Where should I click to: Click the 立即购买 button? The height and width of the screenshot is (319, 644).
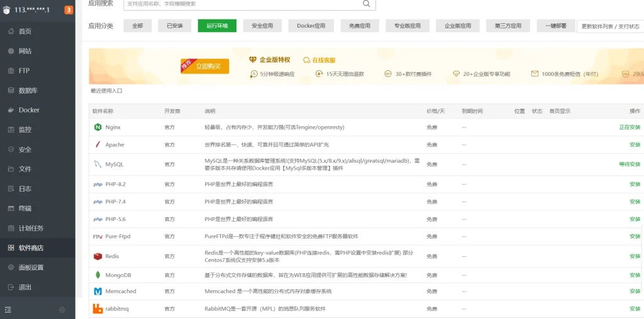click(205, 67)
